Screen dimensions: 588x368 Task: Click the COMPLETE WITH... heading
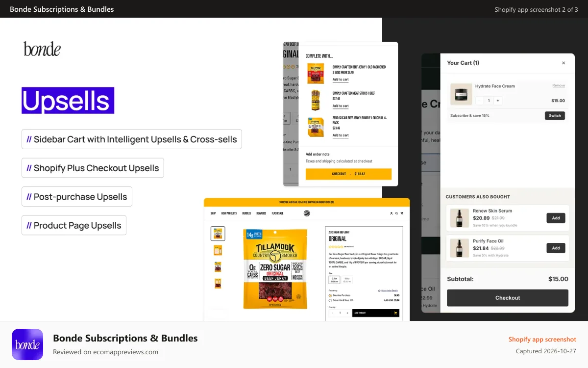pyautogui.click(x=319, y=56)
